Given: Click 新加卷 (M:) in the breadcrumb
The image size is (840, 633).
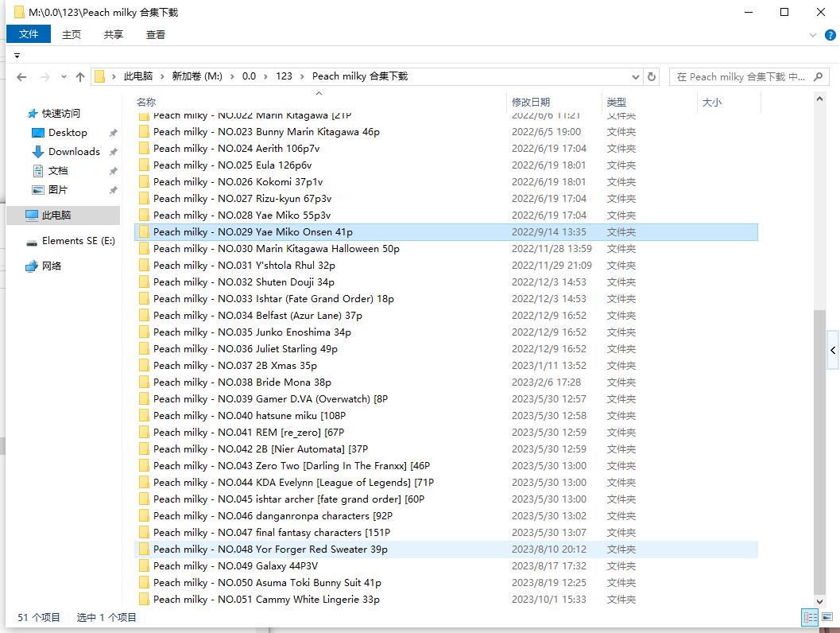Looking at the screenshot, I should pyautogui.click(x=197, y=76).
